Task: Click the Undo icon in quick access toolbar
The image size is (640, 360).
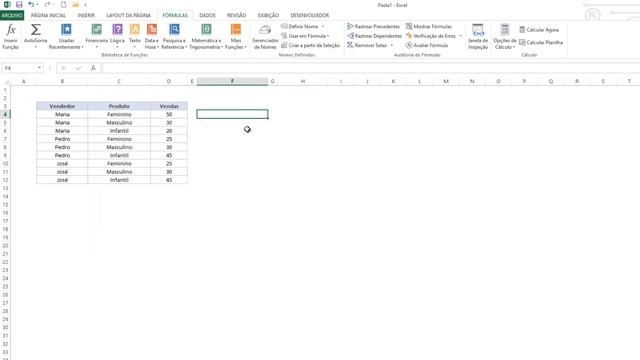Action: point(31,4)
